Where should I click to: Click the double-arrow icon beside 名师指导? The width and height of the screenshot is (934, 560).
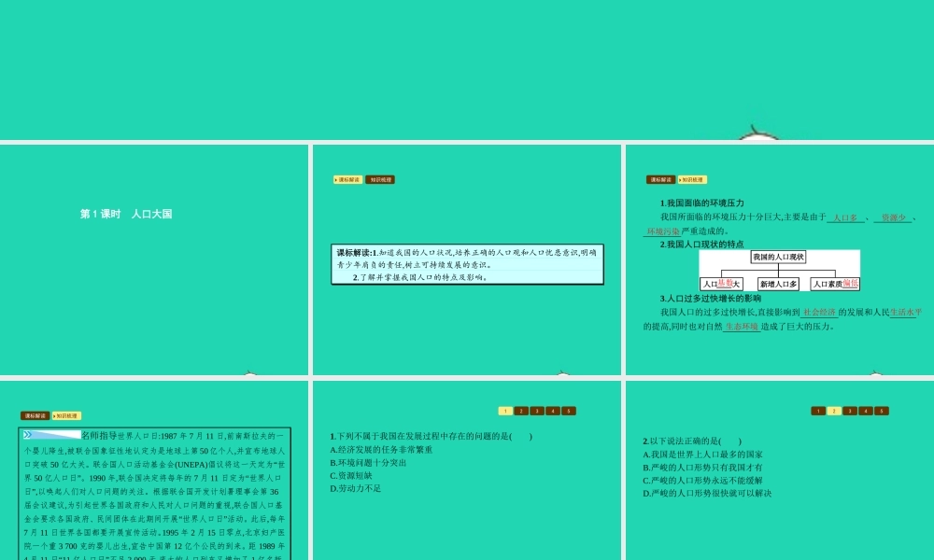[x=27, y=435]
